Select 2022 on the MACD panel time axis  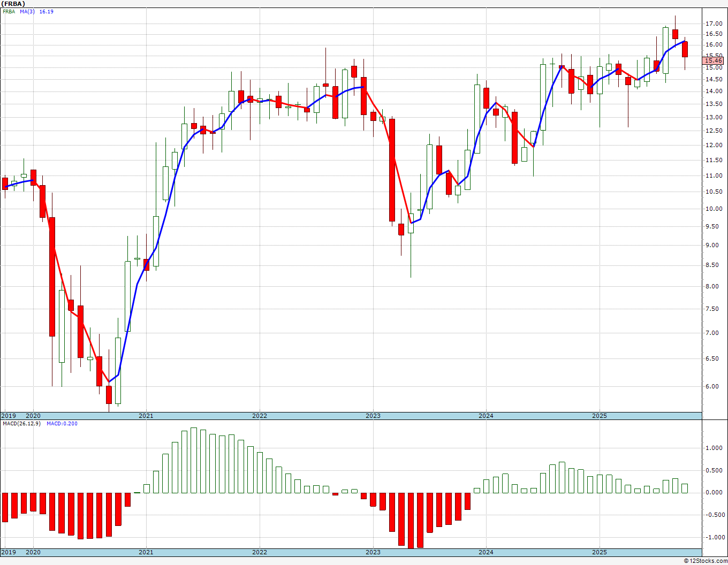[x=260, y=552]
